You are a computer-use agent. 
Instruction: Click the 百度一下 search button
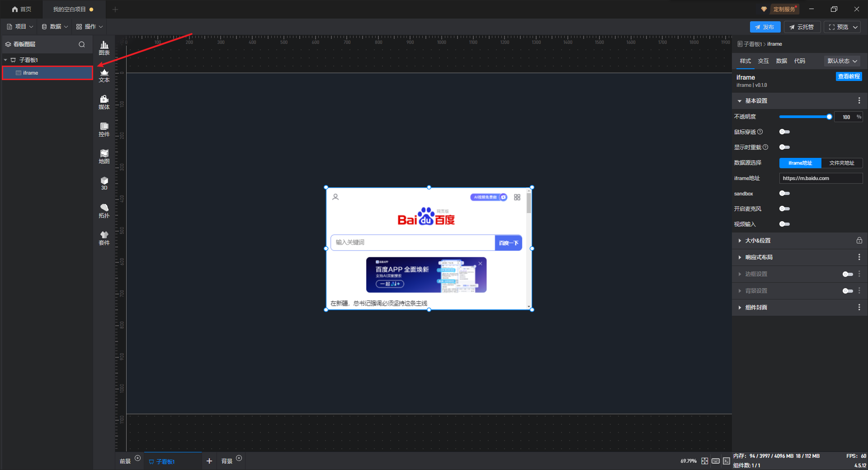[508, 243]
